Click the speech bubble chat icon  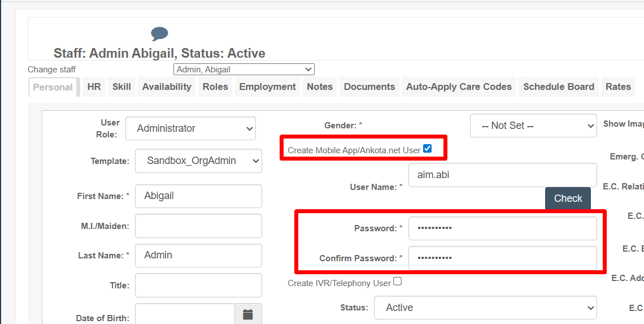point(159,34)
